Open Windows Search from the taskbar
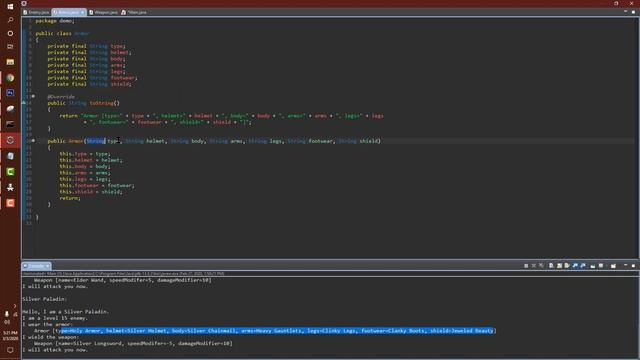 point(10,20)
